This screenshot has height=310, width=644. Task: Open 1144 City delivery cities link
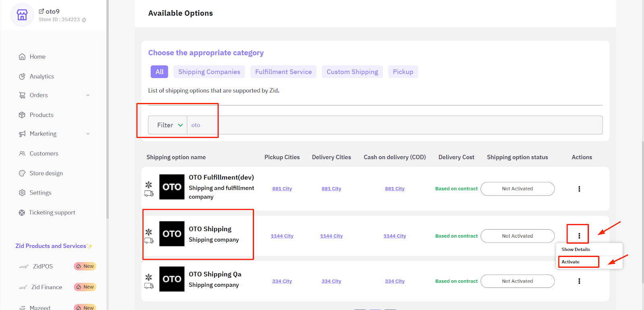point(331,236)
